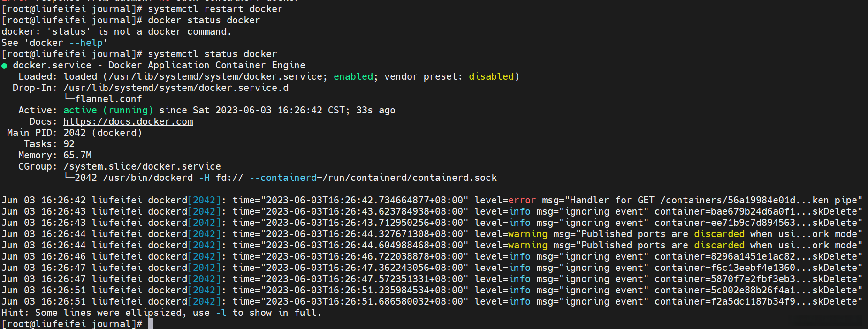Click the blue "--containerd" flag text

coord(283,178)
